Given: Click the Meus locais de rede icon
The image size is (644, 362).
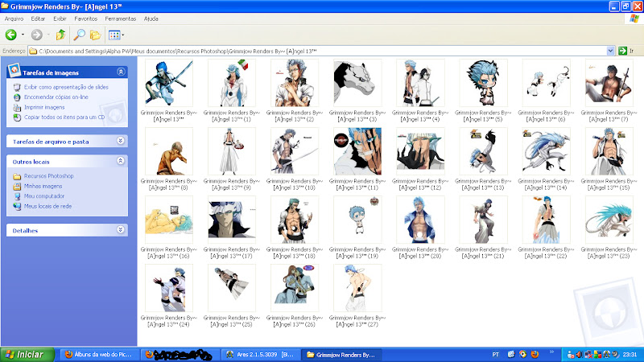Looking at the screenshot, I should [x=17, y=207].
